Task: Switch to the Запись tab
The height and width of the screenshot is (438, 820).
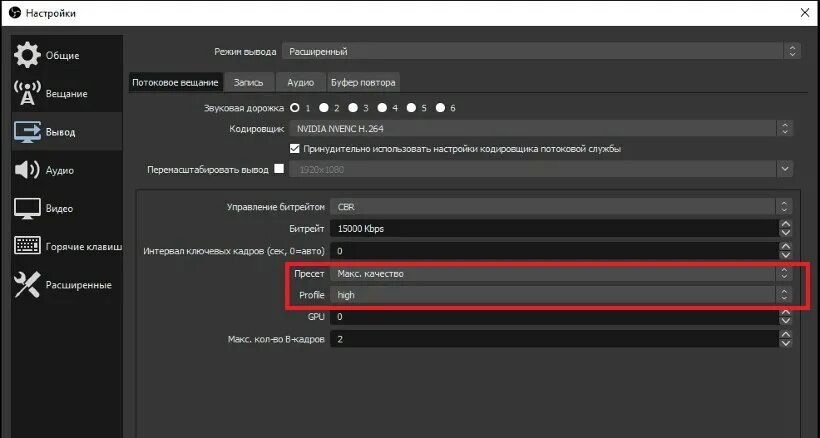Action: pos(248,83)
